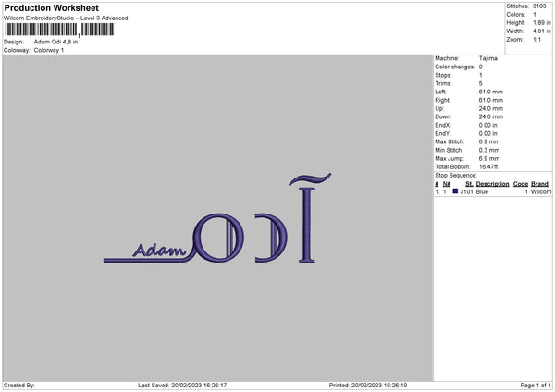Viewport: 555px width, 392px height.
Task: Click the barcode at top left
Action: point(59,30)
